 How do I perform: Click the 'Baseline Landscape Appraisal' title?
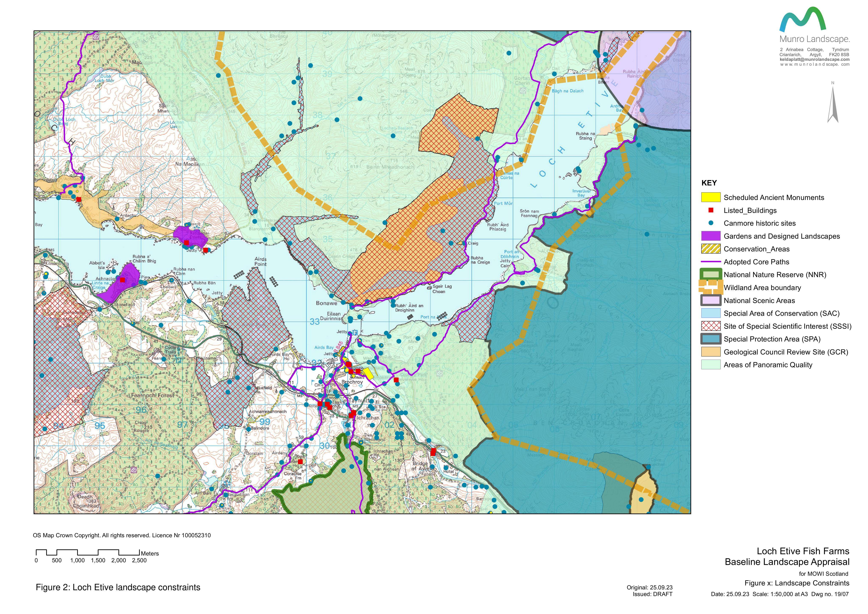point(787,562)
